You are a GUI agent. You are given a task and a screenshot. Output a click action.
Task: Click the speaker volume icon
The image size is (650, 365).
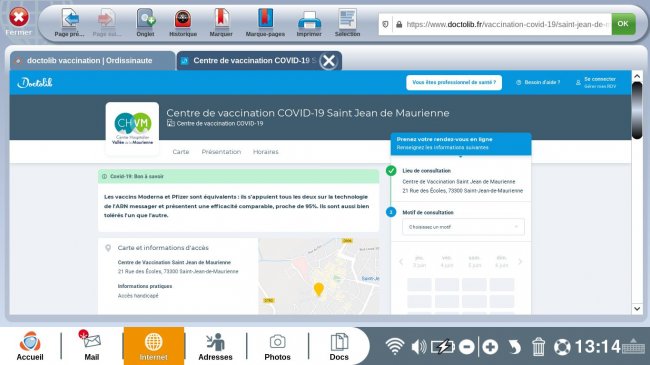419,347
